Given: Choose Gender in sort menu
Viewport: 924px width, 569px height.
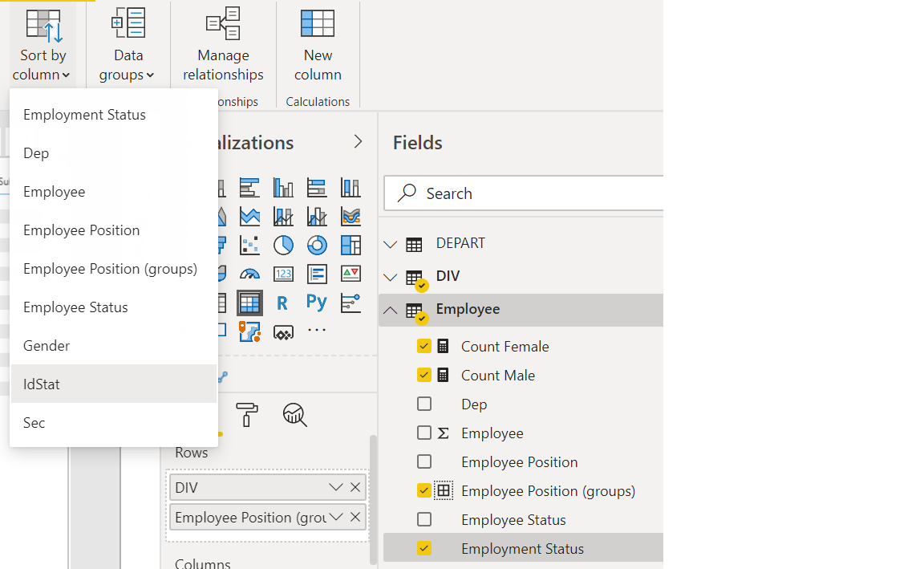Looking at the screenshot, I should point(114,346).
